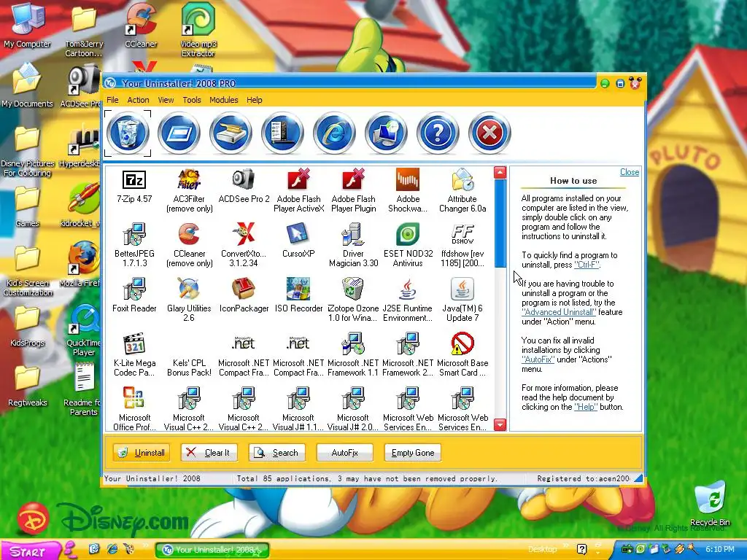747x560 pixels.
Task: Select Driver Magician 3.30 entry
Action: point(354,246)
